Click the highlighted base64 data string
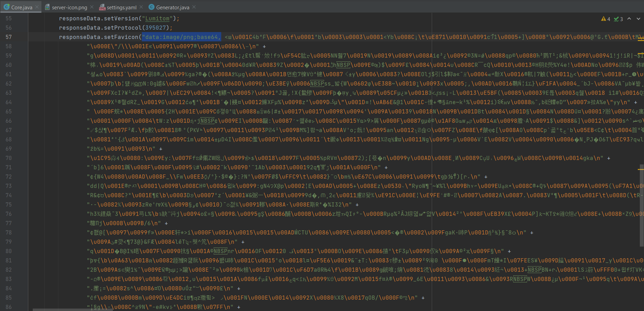644x311 pixels. point(181,37)
